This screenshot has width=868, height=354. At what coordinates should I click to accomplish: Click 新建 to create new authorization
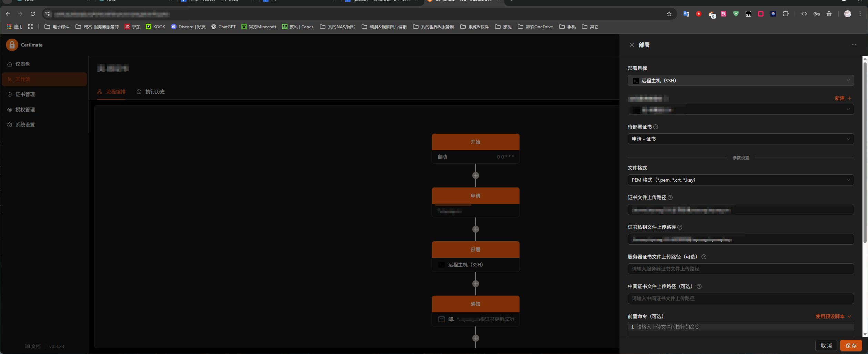point(843,98)
